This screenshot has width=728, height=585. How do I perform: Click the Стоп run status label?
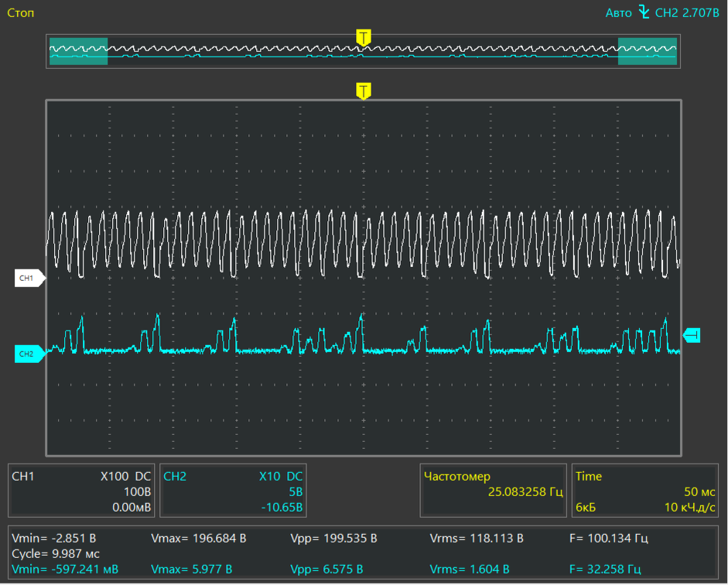[20, 13]
